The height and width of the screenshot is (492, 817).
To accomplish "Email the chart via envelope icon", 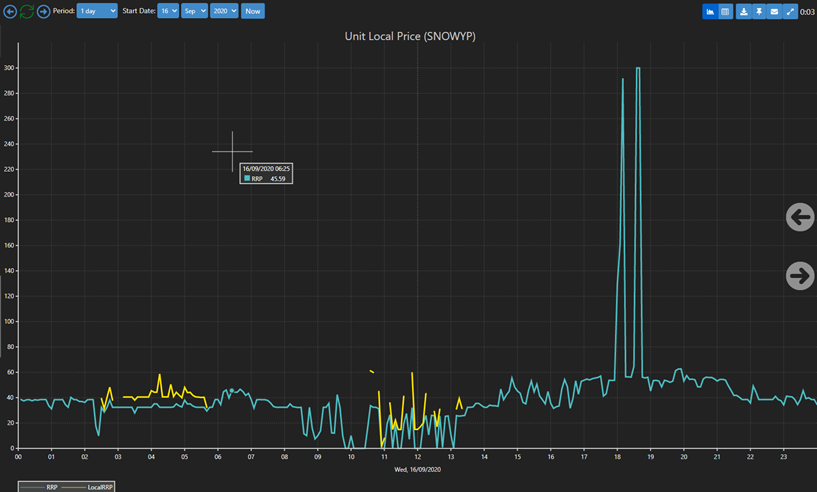I will pyautogui.click(x=774, y=11).
